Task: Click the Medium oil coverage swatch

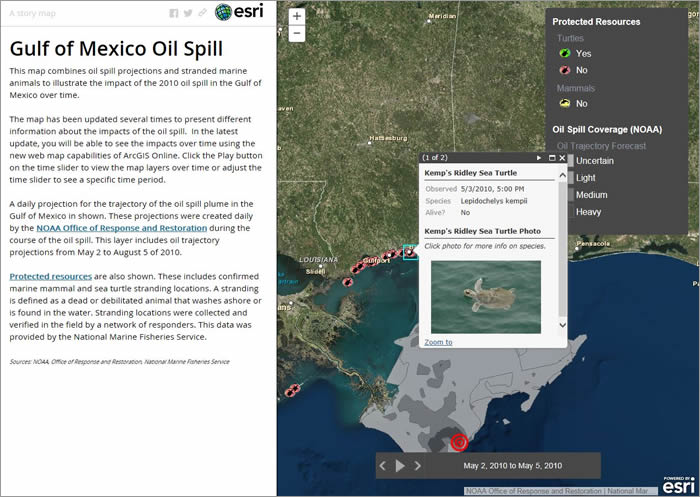Action: coord(571,195)
